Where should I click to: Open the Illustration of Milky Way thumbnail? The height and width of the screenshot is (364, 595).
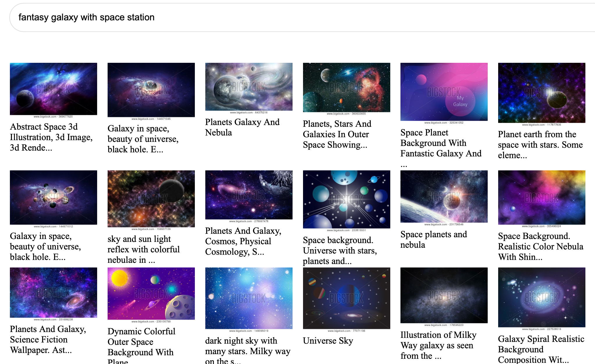click(x=444, y=295)
